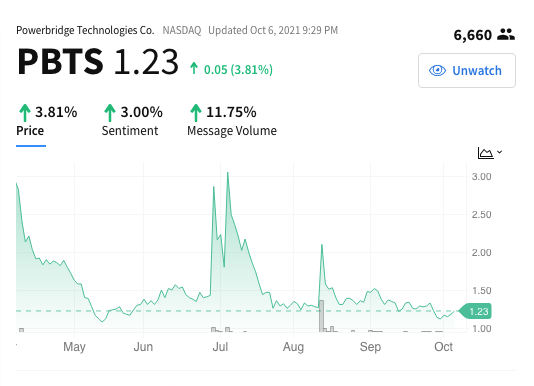Open the chart type area icon
Viewport: 534px width, 386px height.
(485, 153)
